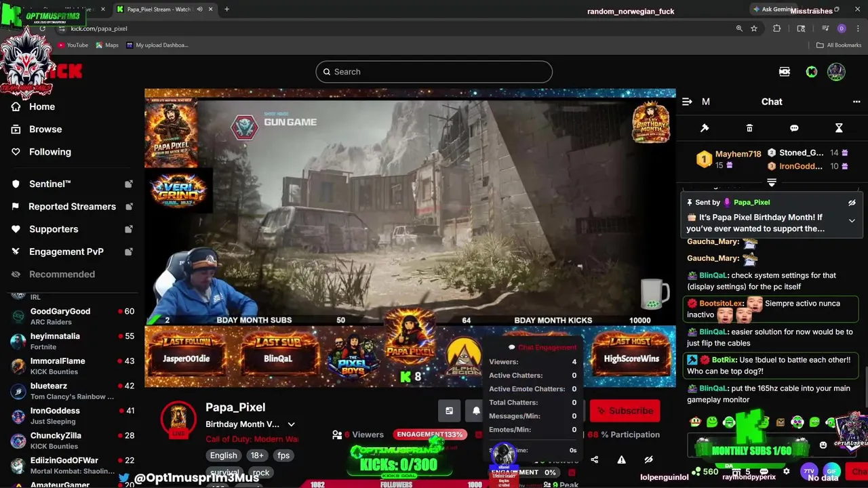Collapse the chat panel with arrow icon
The width and height of the screenshot is (868, 488).
tap(687, 102)
